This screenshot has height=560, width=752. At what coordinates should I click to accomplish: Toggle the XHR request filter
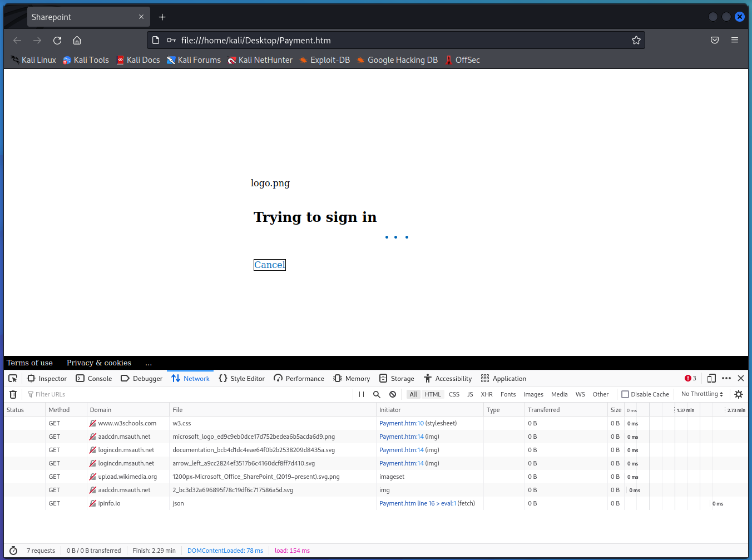coord(487,394)
